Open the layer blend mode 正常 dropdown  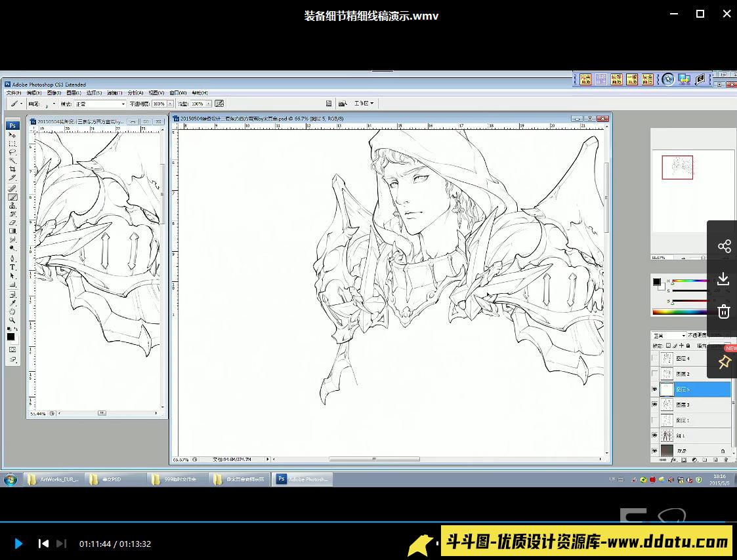point(669,336)
